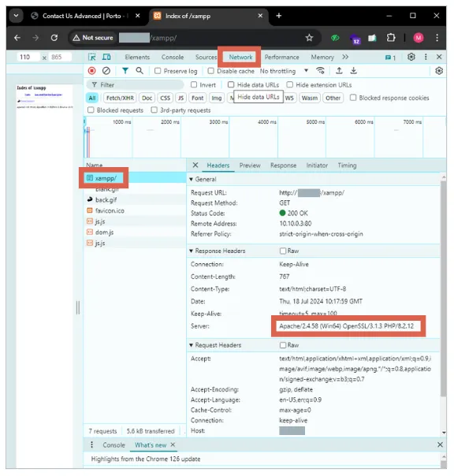This screenshot has width=454, height=476.
Task: Export HAR file download icon
Action: point(353,71)
